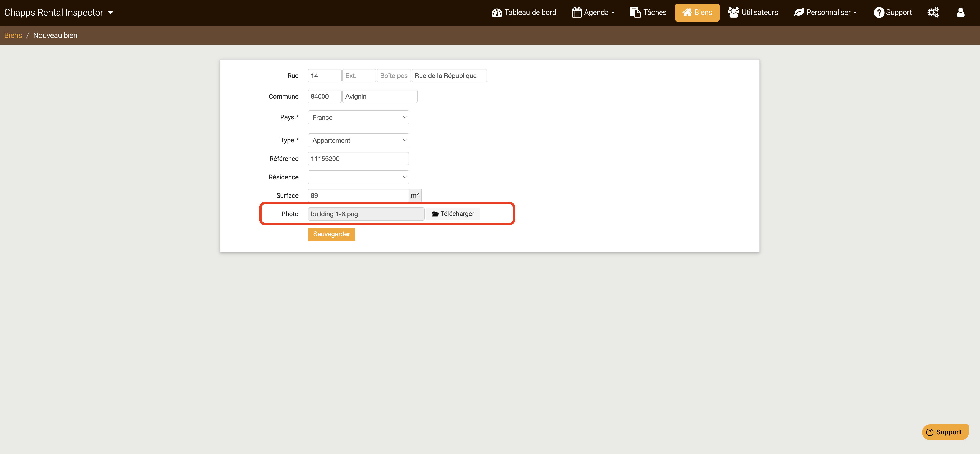Click the Référence field 11155200
This screenshot has width=980, height=454.
coord(358,159)
